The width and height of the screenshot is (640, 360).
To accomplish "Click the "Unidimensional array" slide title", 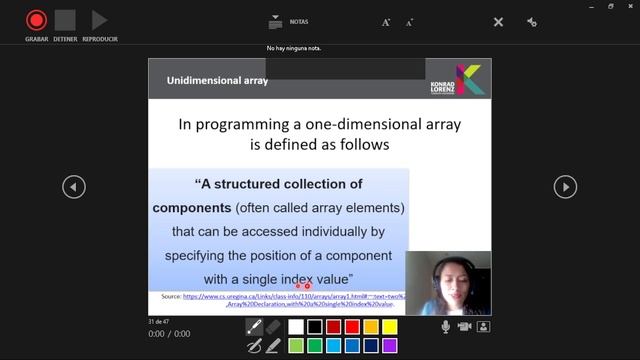I will (x=217, y=80).
